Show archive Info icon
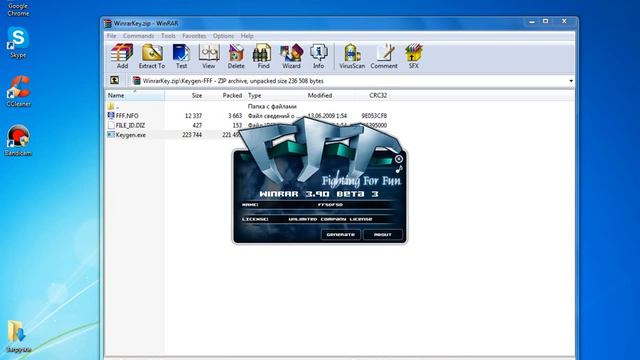This screenshot has width=640, height=360. coord(318,56)
